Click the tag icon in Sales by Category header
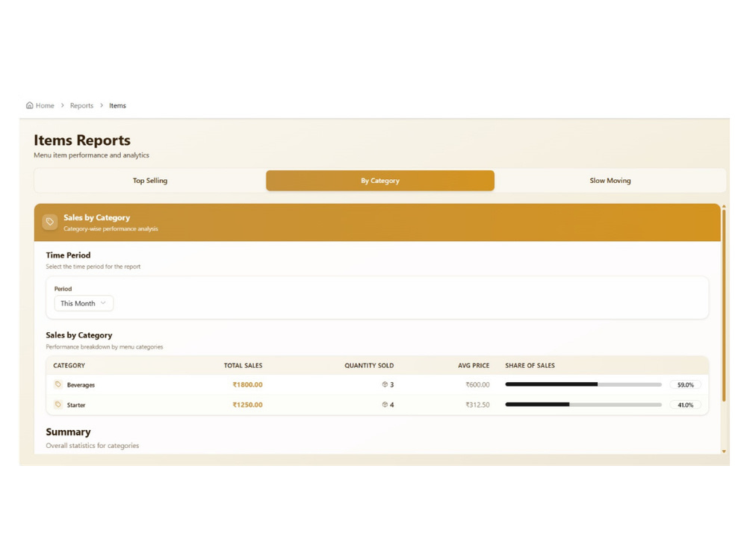747x560 pixels. tap(50, 222)
